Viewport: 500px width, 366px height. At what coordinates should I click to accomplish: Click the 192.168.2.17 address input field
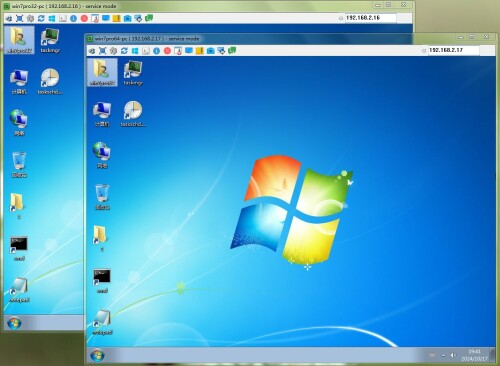tap(454, 50)
